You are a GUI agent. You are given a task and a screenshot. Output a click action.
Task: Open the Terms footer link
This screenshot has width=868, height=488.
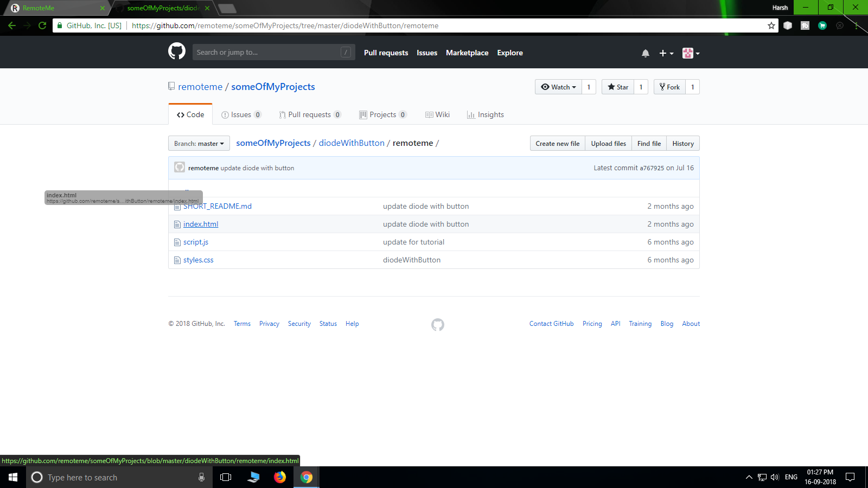coord(242,324)
